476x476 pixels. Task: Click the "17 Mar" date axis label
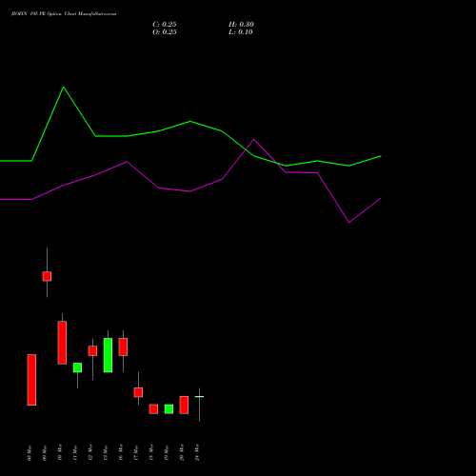point(136,453)
